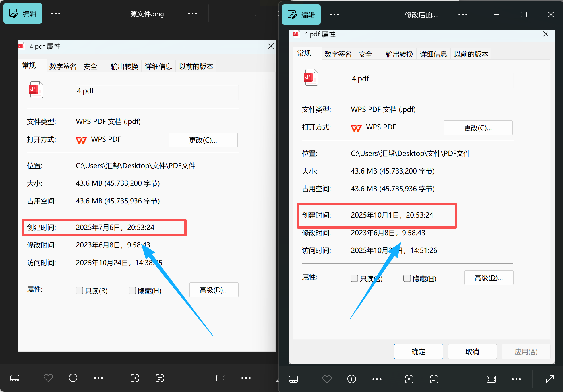Image resolution: width=563 pixels, height=392 pixels.
Task: Click visual search icon in right viewer
Action: tap(409, 379)
